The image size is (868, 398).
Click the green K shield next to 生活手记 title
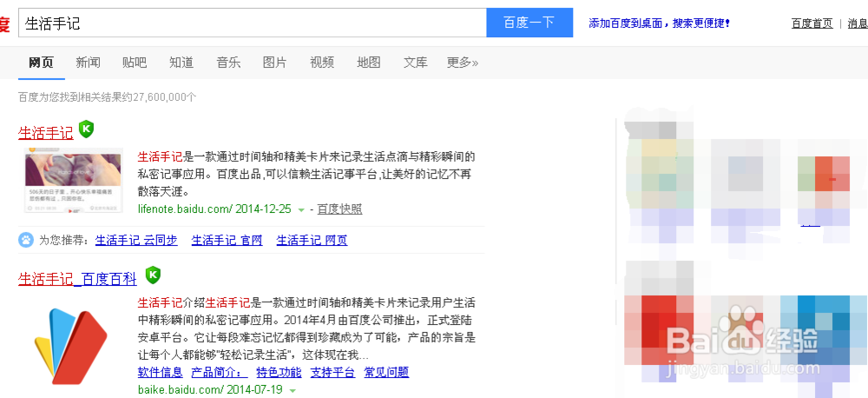(86, 129)
